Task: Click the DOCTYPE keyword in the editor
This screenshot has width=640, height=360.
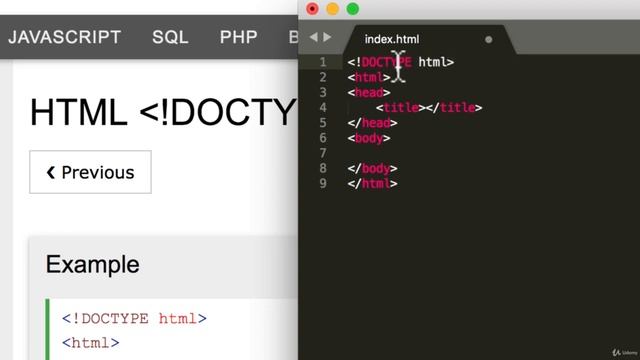Action: point(386,62)
